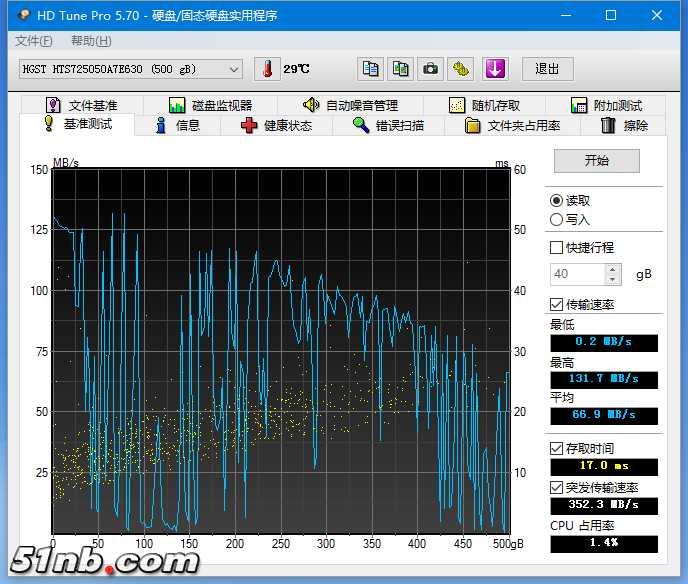This screenshot has width=688, height=584.
Task: Click the copy text to clipboard icon
Action: (371, 69)
